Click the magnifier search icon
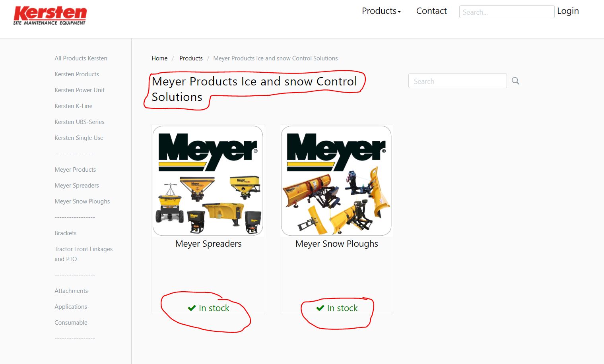 pyautogui.click(x=515, y=81)
